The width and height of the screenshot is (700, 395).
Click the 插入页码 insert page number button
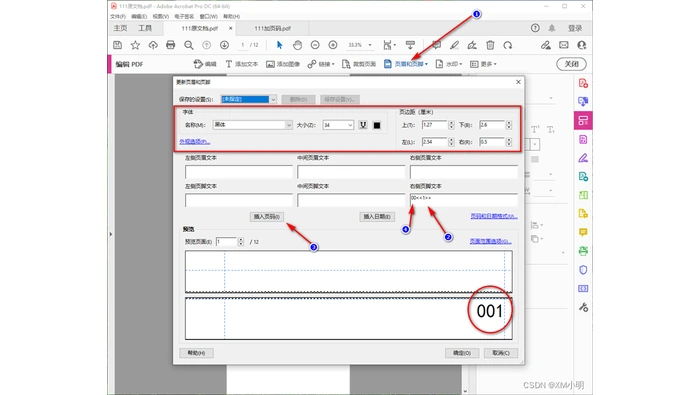point(267,217)
